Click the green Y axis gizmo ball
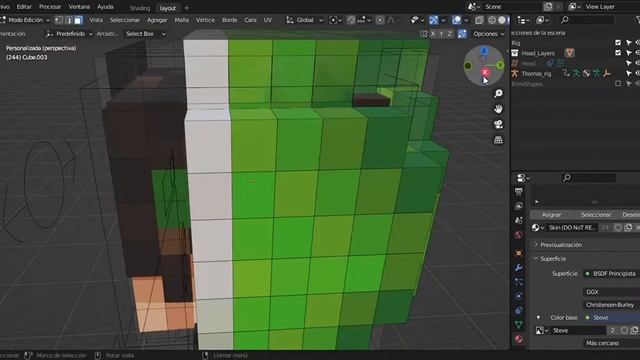640x360 pixels. tap(500, 65)
